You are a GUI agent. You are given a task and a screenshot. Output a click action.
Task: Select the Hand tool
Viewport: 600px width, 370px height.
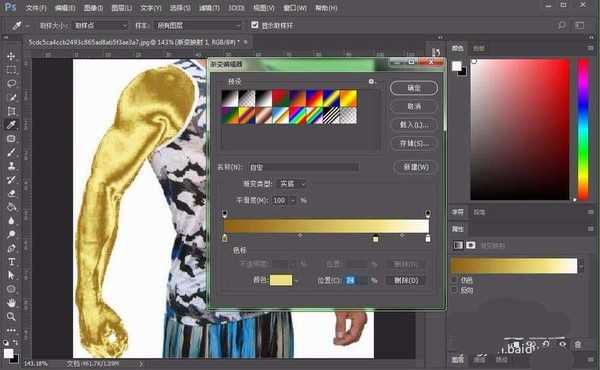coord(11,303)
